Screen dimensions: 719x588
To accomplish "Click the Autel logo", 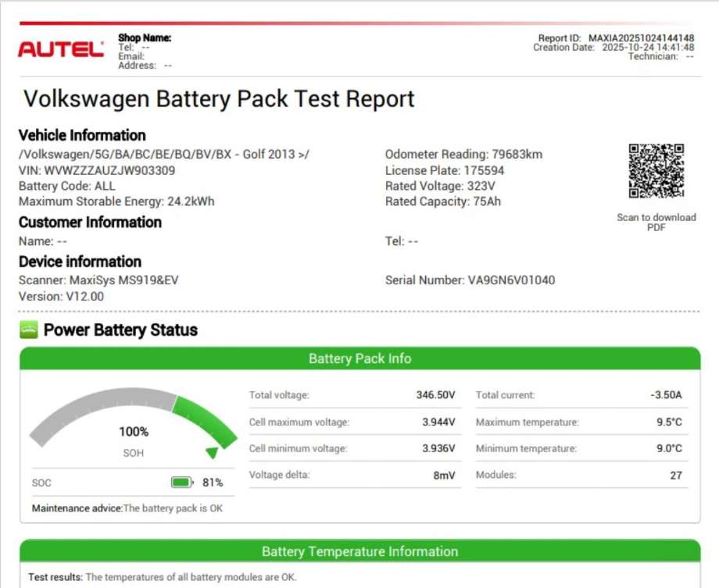I will tap(60, 49).
